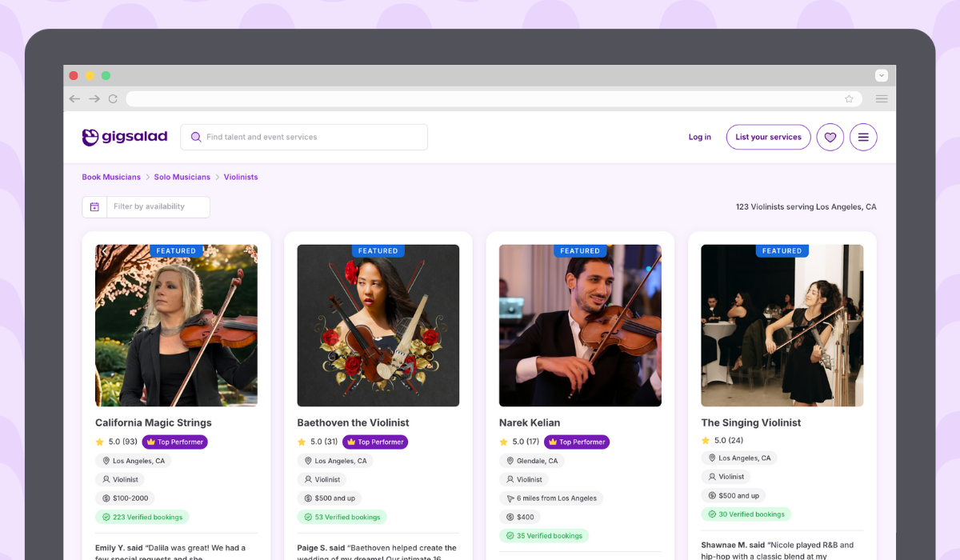
Task: Expand the browser window dropdown chevron
Action: click(x=882, y=76)
